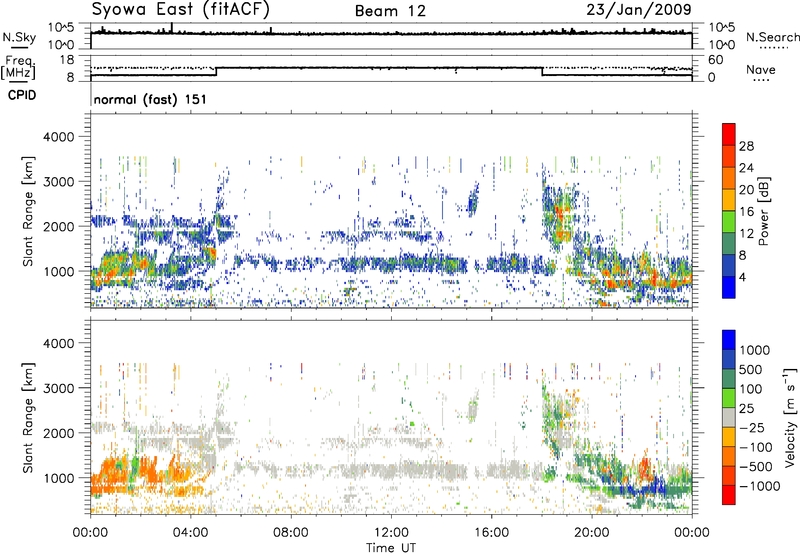Click the '10^5' left noise axis label

62,27
